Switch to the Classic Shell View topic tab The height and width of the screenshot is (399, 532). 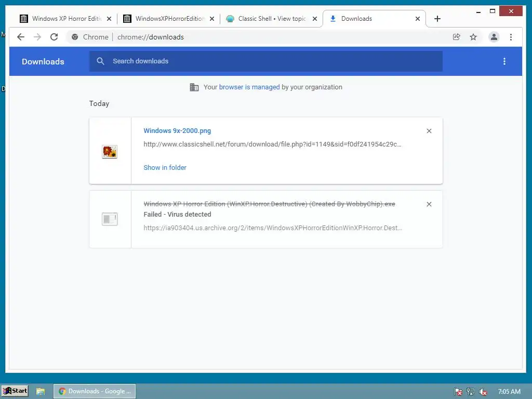pos(271,19)
